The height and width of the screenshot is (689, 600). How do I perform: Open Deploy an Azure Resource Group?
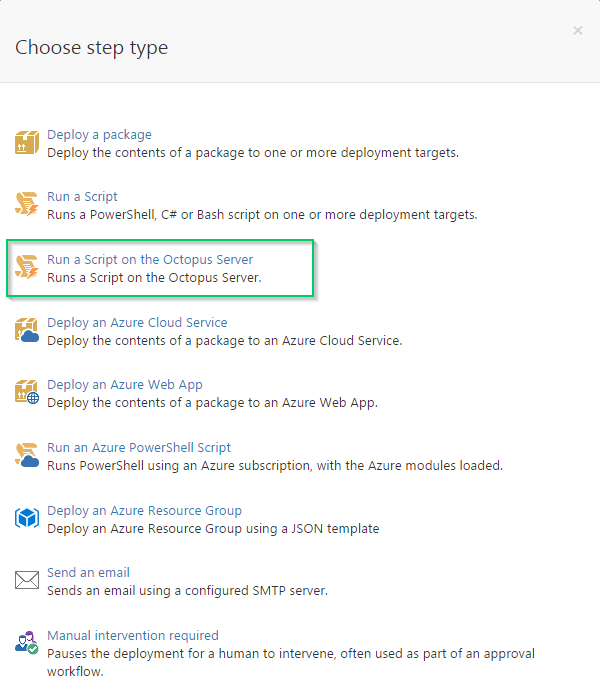click(145, 511)
